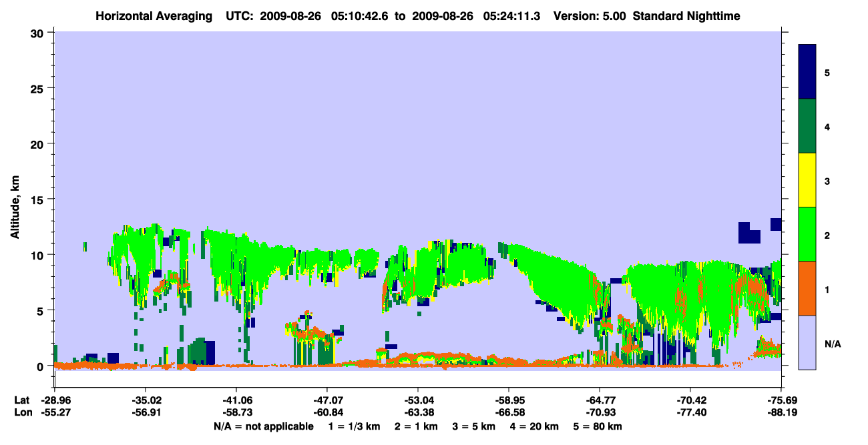868x445 pixels.
Task: Click longitude value -66.58
Action: [509, 413]
